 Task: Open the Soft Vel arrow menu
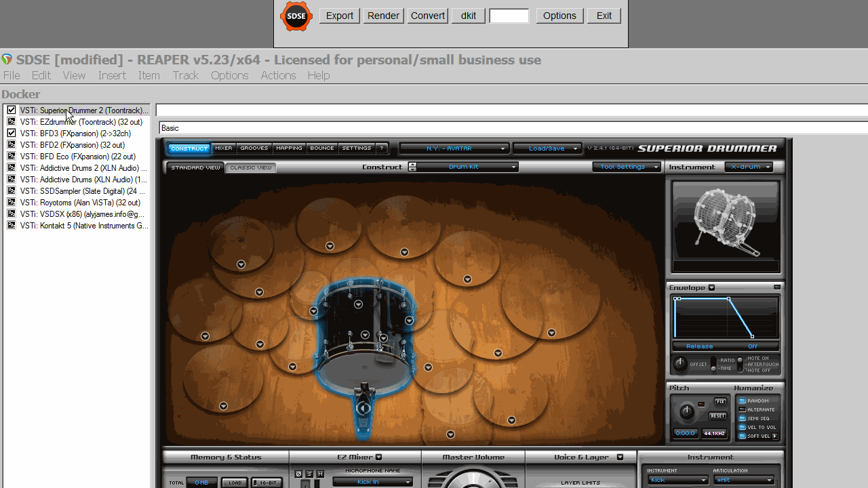coord(774,436)
